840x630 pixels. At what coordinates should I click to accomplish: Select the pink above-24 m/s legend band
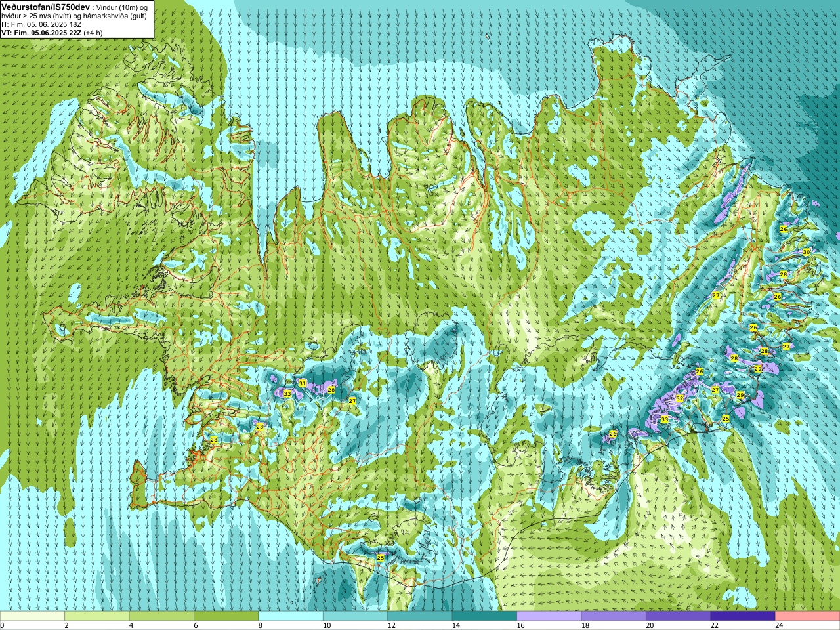coord(808,616)
